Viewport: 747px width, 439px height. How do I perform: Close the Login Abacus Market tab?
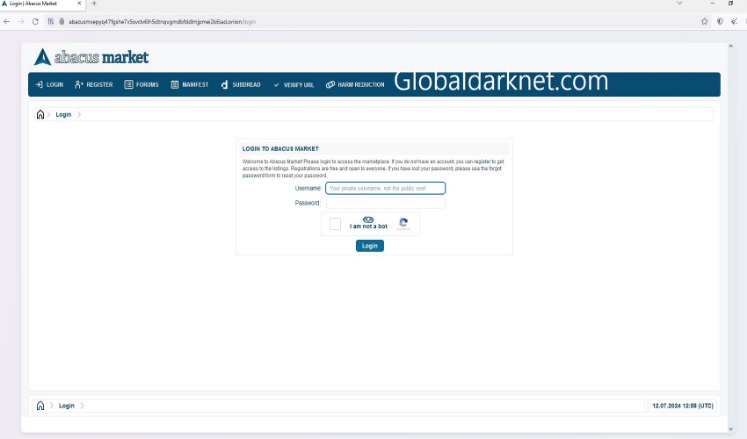click(x=79, y=3)
